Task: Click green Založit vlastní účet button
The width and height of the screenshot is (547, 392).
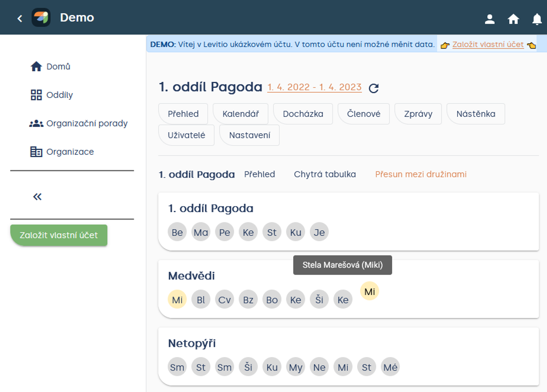Action: [59, 235]
